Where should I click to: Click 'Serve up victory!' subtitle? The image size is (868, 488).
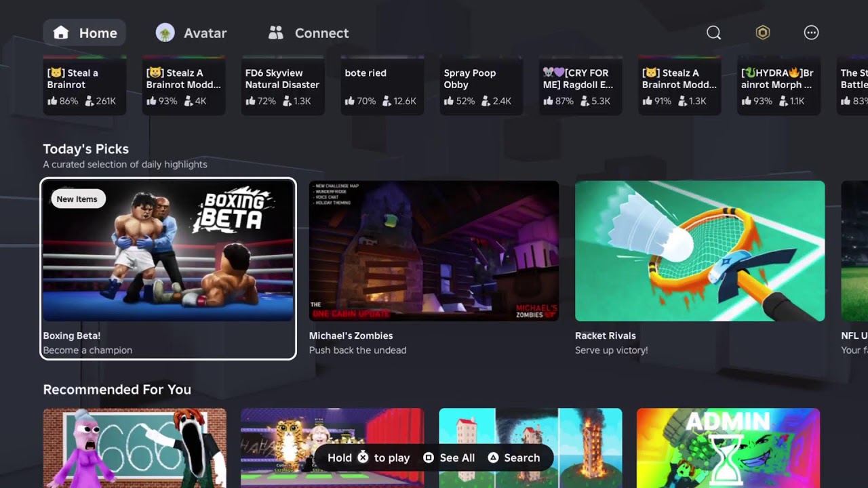611,350
